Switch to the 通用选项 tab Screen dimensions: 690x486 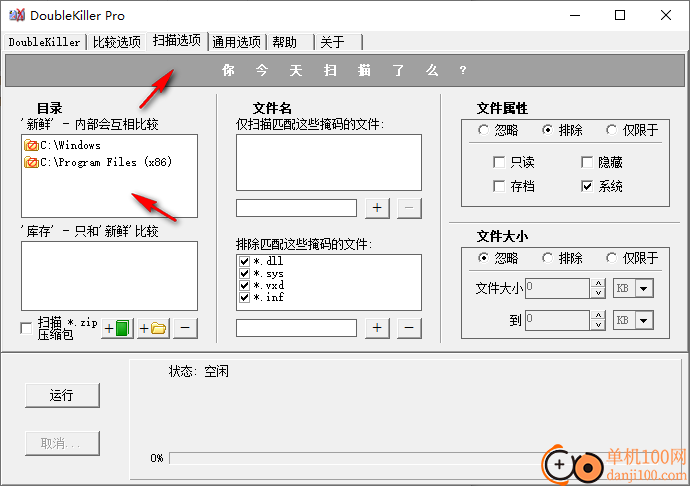click(237, 42)
